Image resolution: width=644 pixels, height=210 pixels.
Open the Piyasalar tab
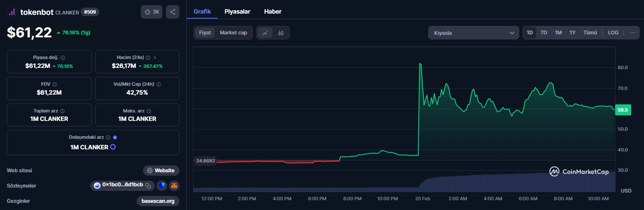(237, 11)
